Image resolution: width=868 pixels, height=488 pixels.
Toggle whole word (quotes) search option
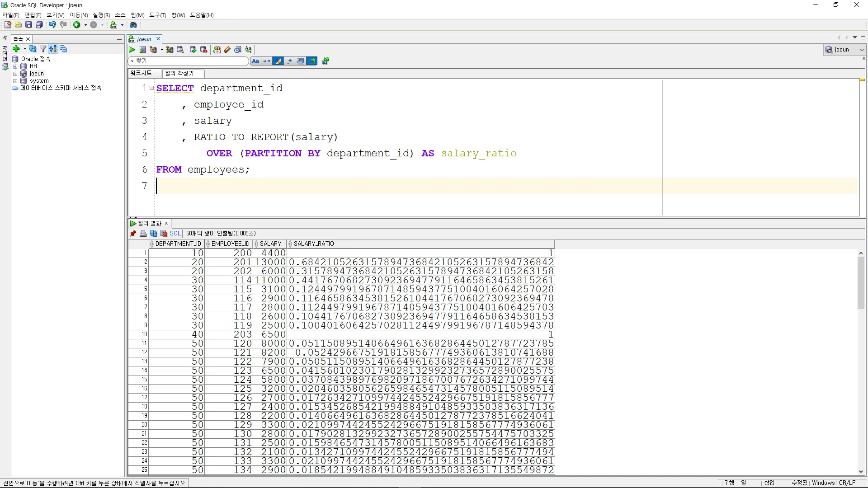(x=267, y=61)
